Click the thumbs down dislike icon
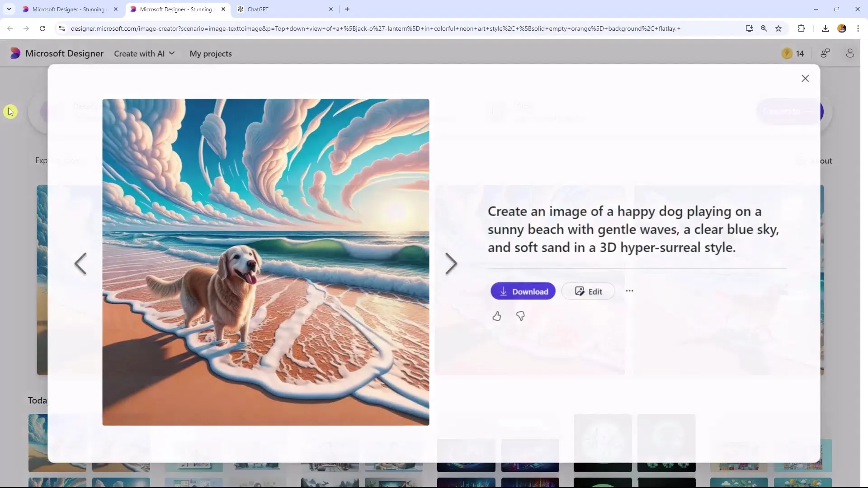 click(520, 315)
